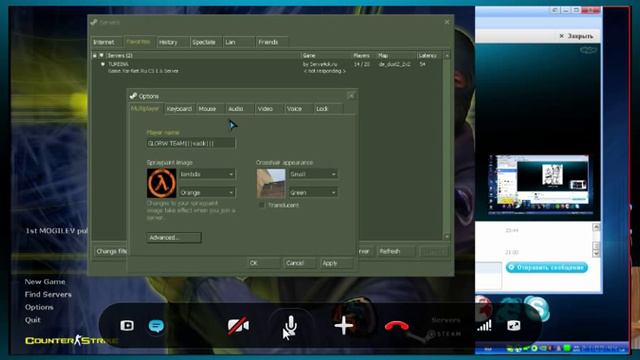Mute the microphone in call bar
640x360 pixels.
pyautogui.click(x=290, y=325)
